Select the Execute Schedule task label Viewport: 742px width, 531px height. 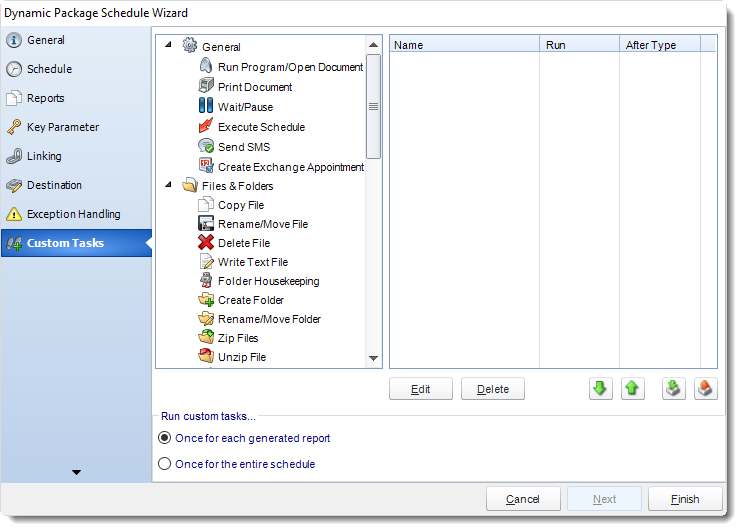[x=262, y=127]
